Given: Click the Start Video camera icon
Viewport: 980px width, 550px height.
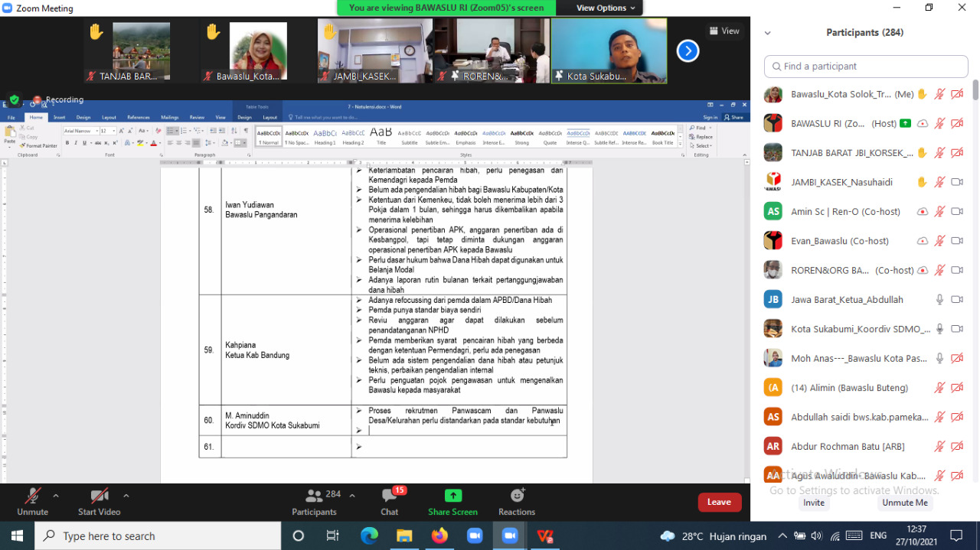Looking at the screenshot, I should coord(99,496).
